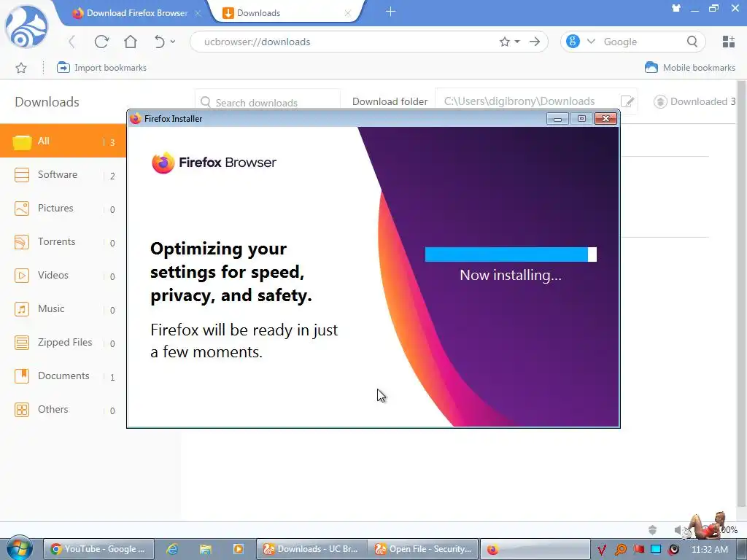Click the monitor tray icon
The width and height of the screenshot is (747, 560).
coord(656,549)
